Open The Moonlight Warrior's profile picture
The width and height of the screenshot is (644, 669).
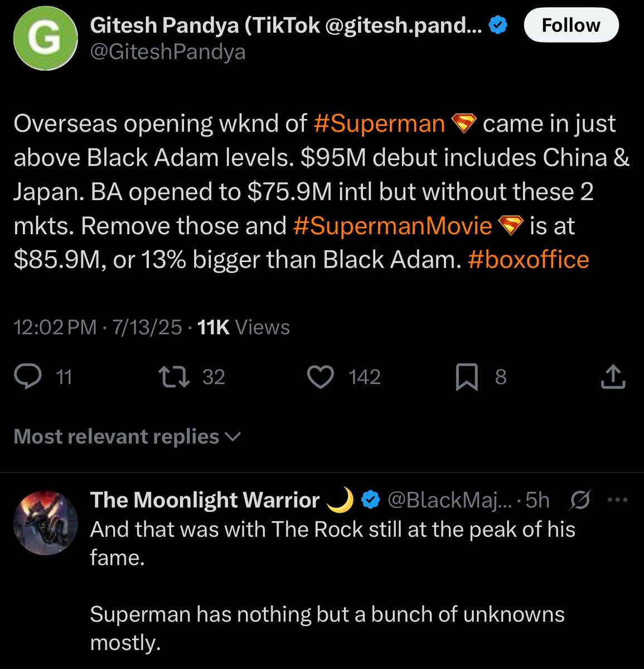tap(45, 523)
